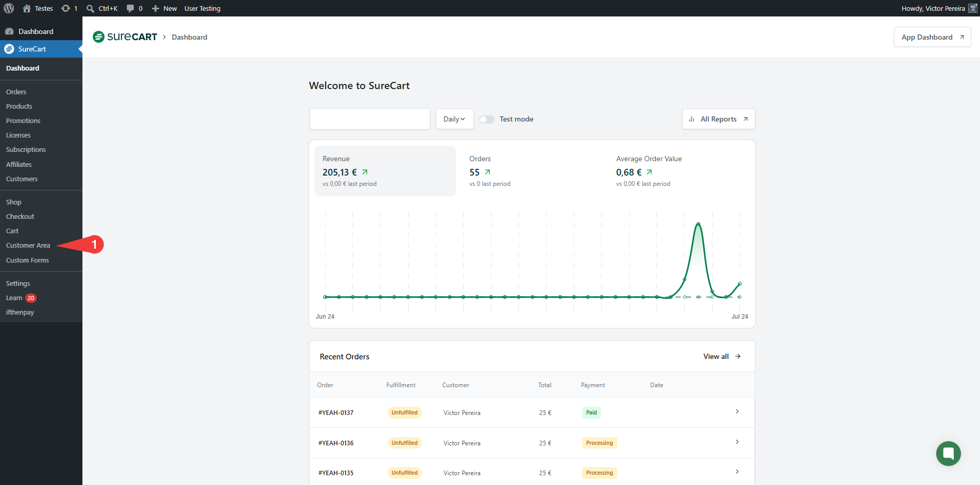Open the comments bubble icon

tap(130, 8)
